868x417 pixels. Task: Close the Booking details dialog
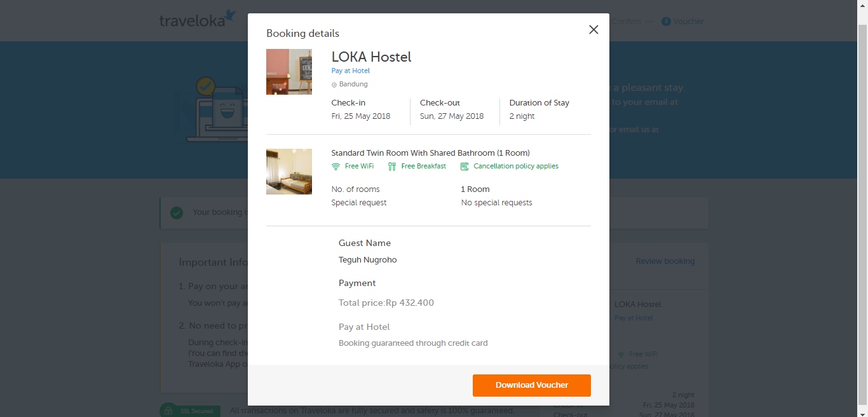593,30
